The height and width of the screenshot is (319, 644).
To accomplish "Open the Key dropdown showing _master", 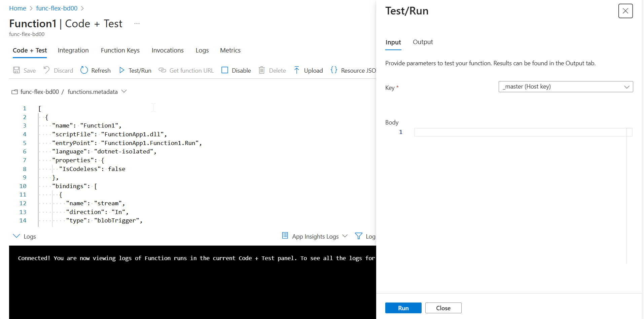I will (x=566, y=86).
